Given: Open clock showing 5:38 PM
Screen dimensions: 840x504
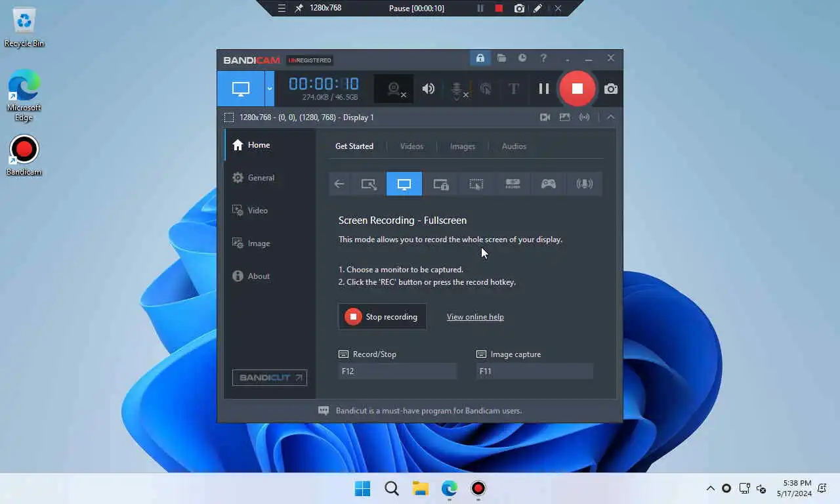Looking at the screenshot, I should tap(794, 488).
